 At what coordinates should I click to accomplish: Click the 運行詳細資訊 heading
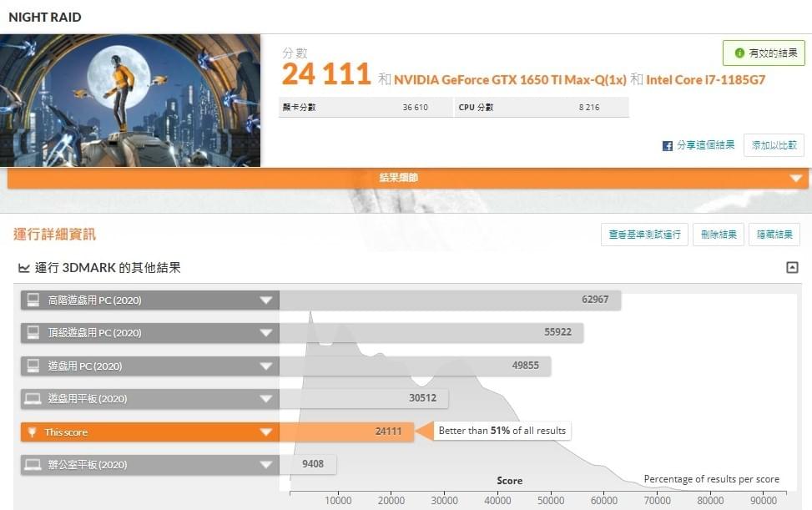(x=54, y=235)
